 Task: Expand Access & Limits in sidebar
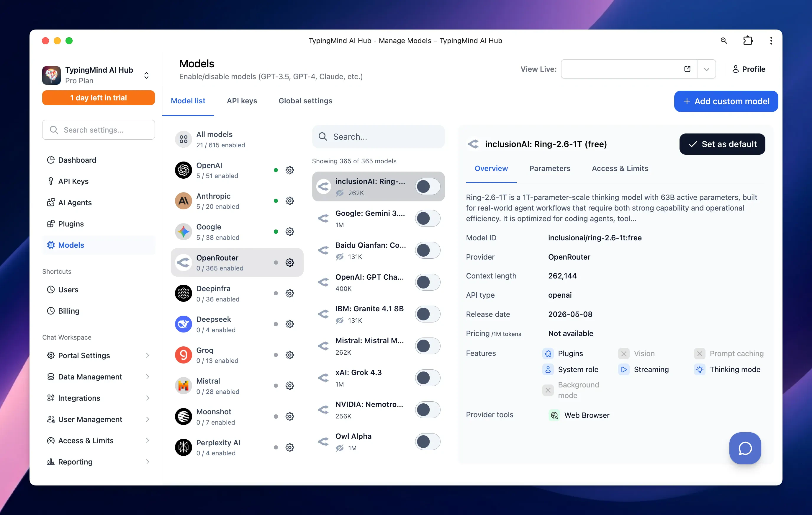[x=99, y=440]
